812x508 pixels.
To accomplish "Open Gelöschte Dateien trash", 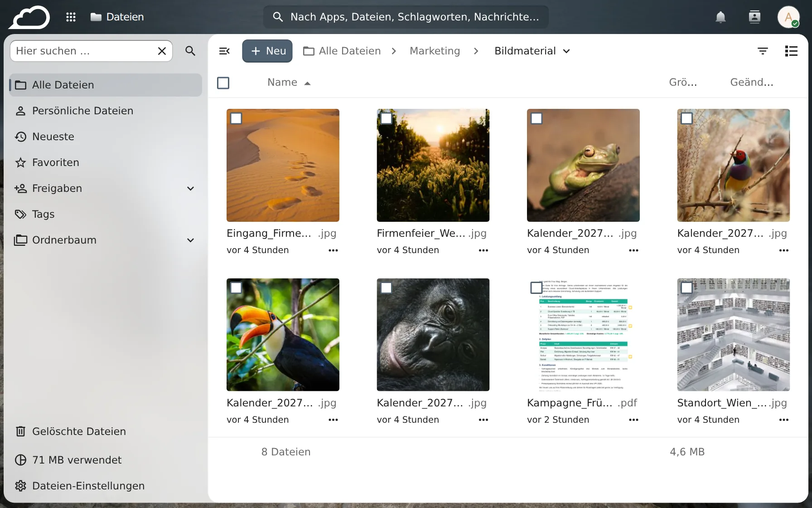I will 106,431.
